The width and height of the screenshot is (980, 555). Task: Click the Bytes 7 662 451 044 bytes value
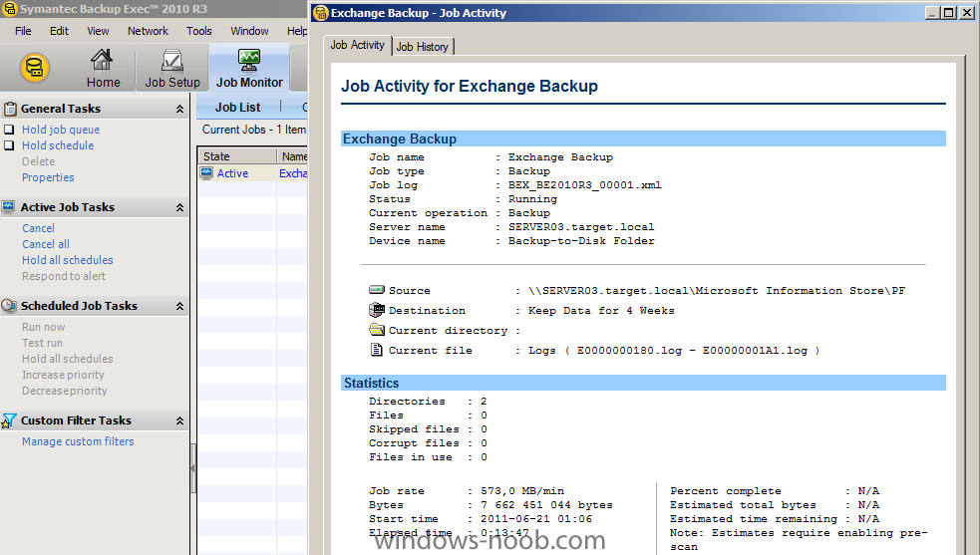[x=546, y=505]
